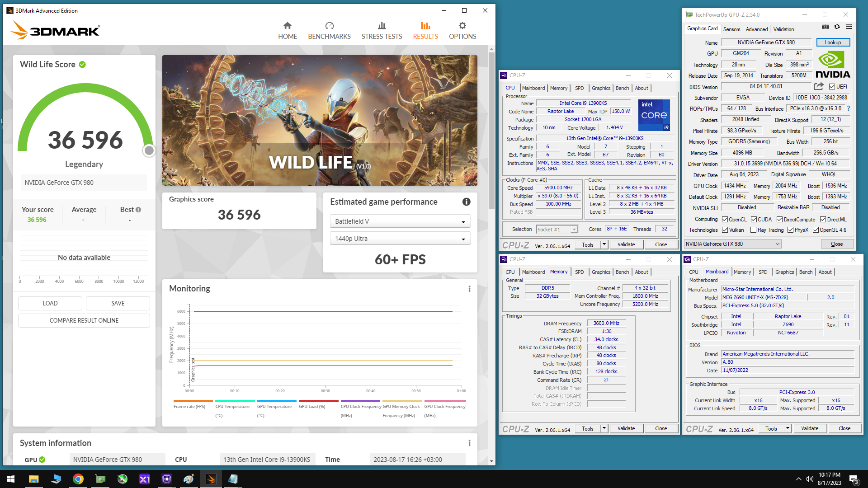868x488 pixels.
Task: Open the Benchmarks gauge icon
Action: (x=329, y=26)
